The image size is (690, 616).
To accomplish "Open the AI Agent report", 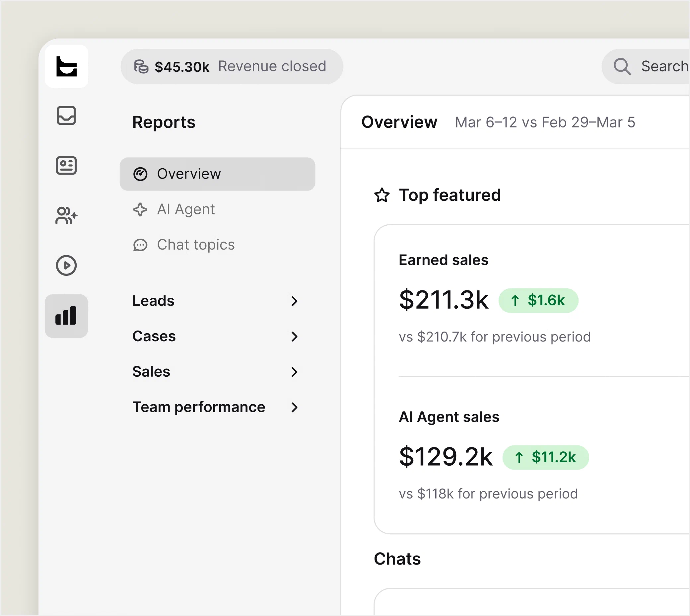I will 186,209.
